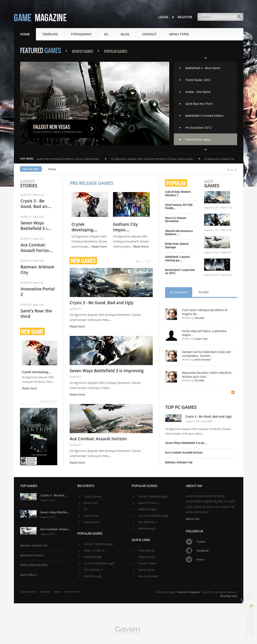Click the Game Magazine logo
Image resolution: width=257 pixels, height=644 pixels.
(x=40, y=17)
